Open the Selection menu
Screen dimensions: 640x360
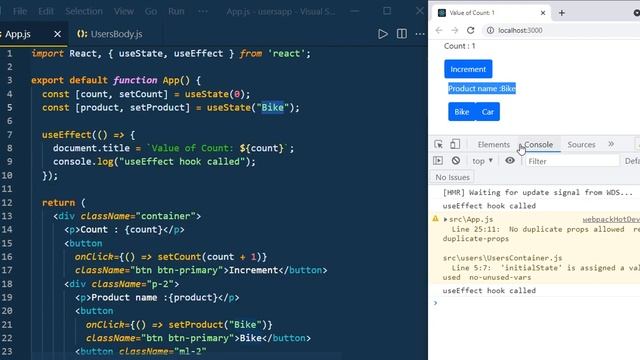coord(84,11)
